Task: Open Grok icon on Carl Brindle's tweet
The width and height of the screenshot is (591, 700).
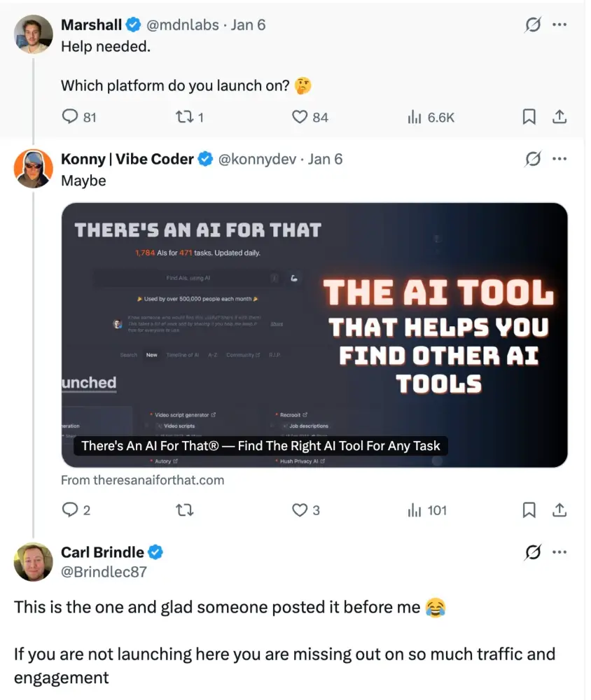Action: 533,552
